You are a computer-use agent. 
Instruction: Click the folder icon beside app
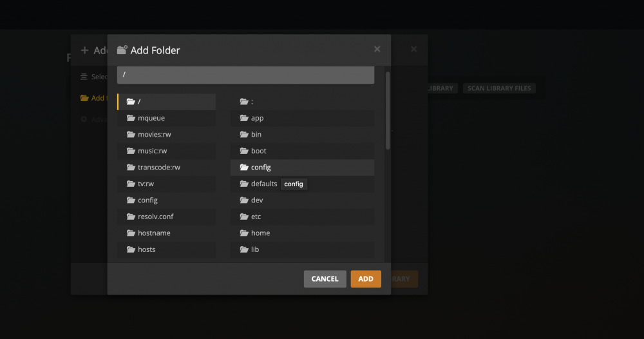point(244,118)
